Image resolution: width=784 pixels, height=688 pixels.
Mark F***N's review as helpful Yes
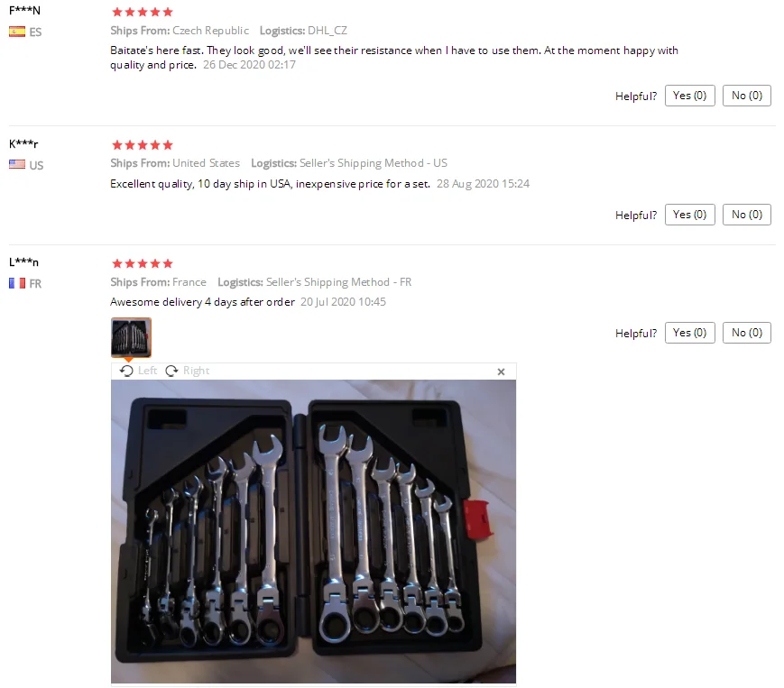689,96
